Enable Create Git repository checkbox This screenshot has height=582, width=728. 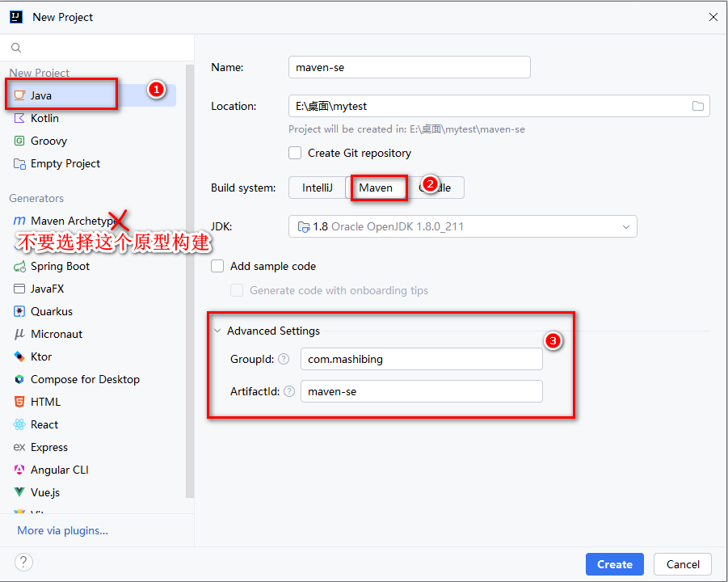click(295, 153)
